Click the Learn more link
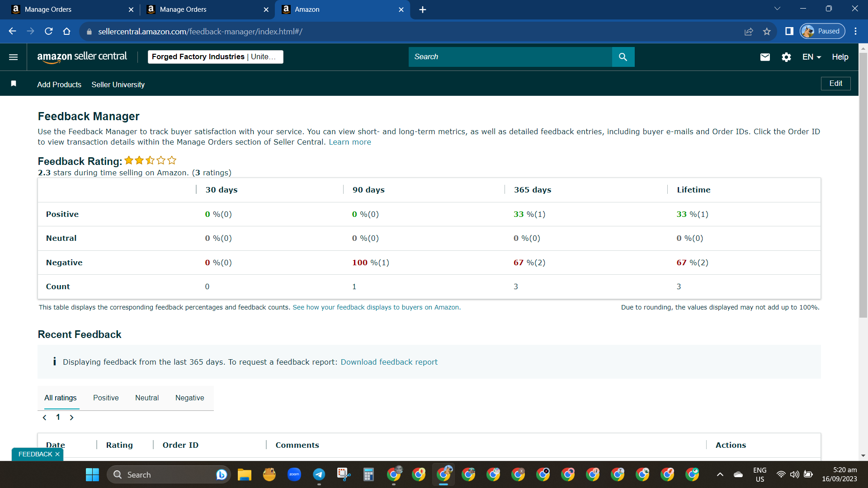The width and height of the screenshot is (868, 488). click(350, 142)
